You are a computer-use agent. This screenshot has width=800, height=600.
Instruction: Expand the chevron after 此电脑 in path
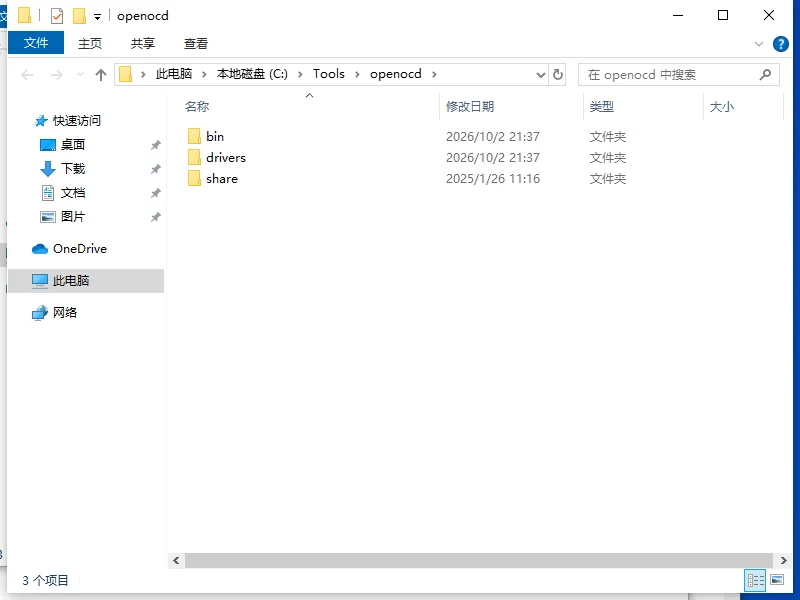(x=204, y=74)
